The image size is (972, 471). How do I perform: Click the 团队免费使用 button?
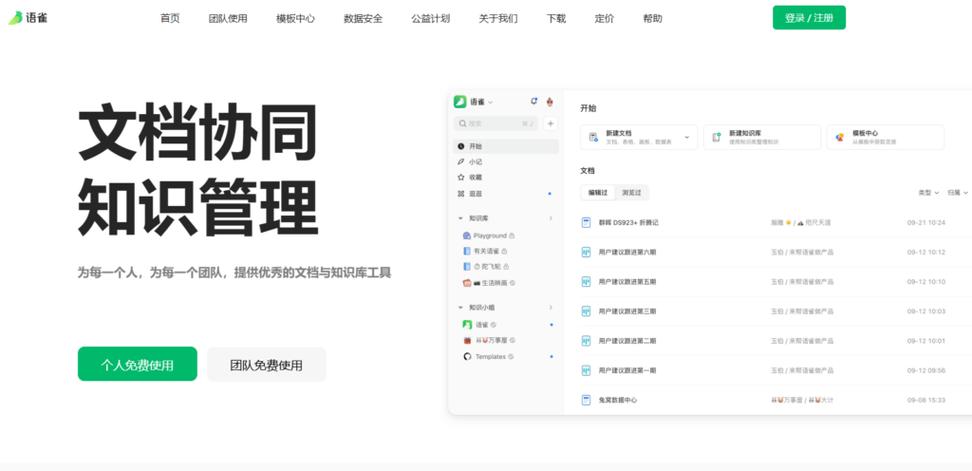click(x=267, y=364)
